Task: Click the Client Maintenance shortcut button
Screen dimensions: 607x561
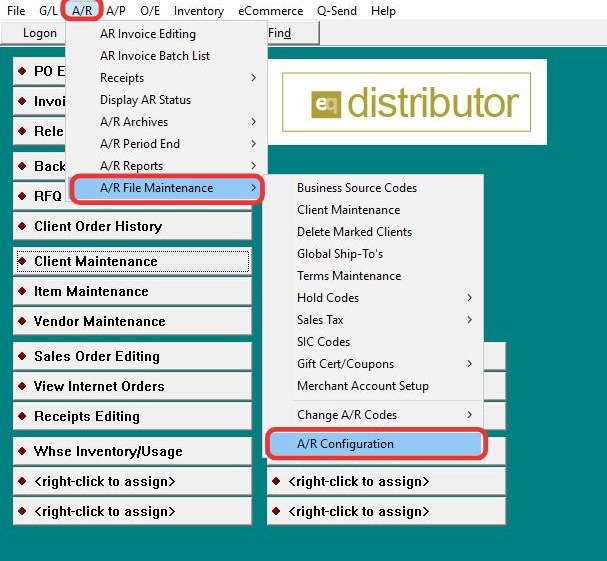Action: click(x=132, y=261)
